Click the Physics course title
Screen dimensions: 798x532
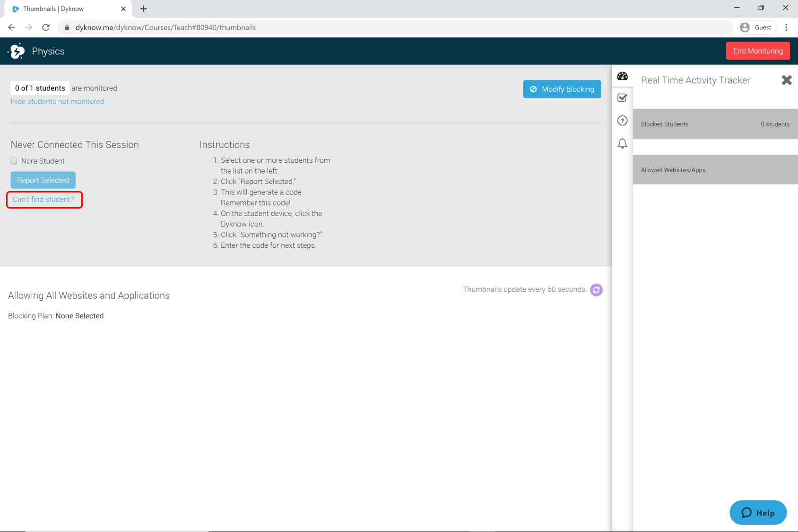(x=48, y=51)
